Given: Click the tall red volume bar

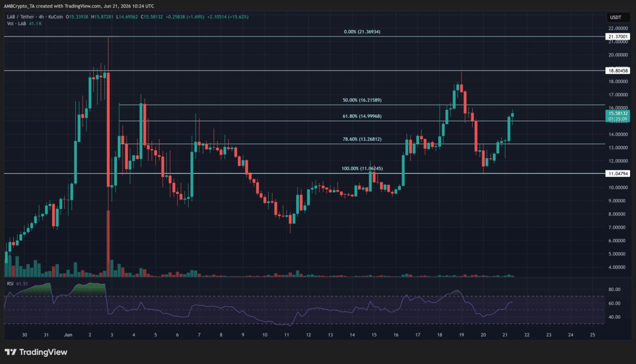Looking at the screenshot, I should 108,243.
